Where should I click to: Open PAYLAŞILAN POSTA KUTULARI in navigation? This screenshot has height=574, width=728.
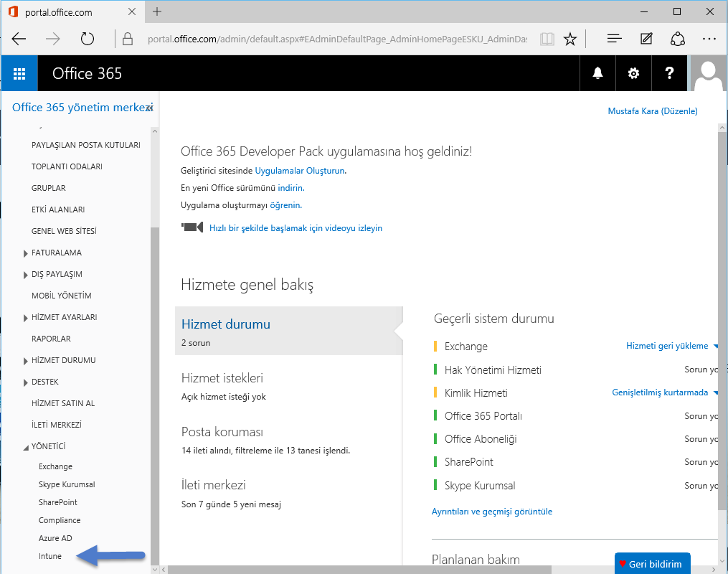point(86,145)
